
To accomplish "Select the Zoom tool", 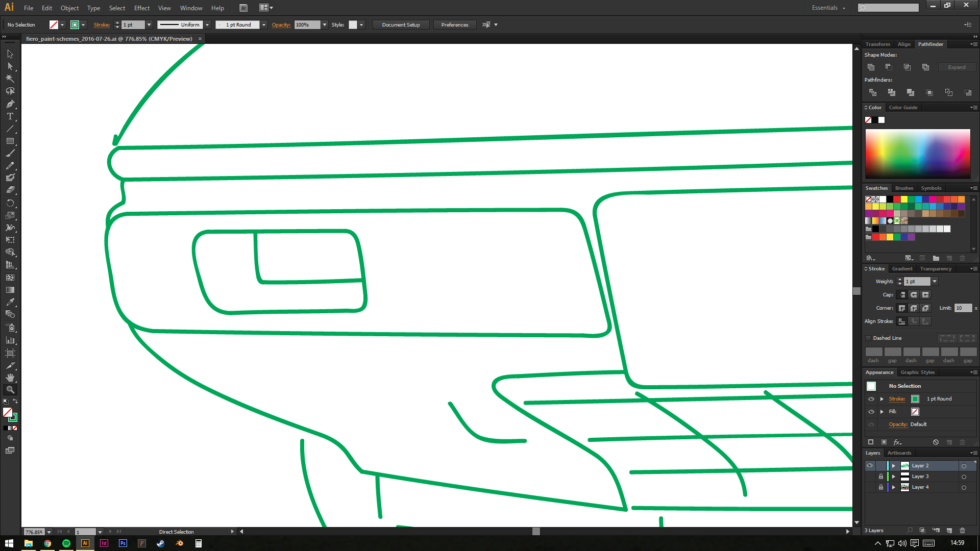I will pyautogui.click(x=10, y=390).
